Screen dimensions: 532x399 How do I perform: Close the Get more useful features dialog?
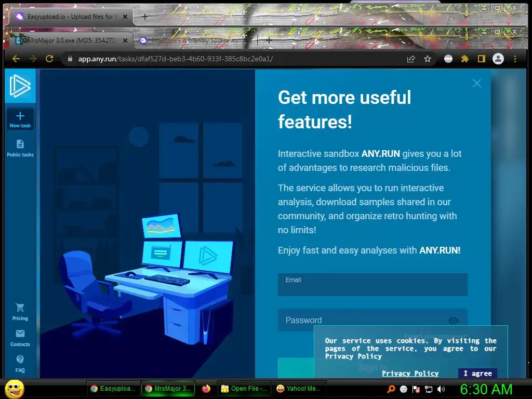pyautogui.click(x=477, y=83)
